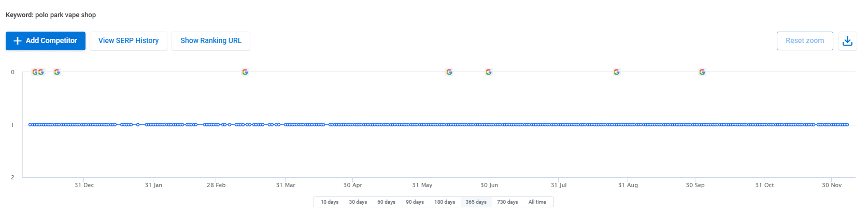This screenshot has width=868, height=213.
Task: Select the 10 days range
Action: [330, 202]
